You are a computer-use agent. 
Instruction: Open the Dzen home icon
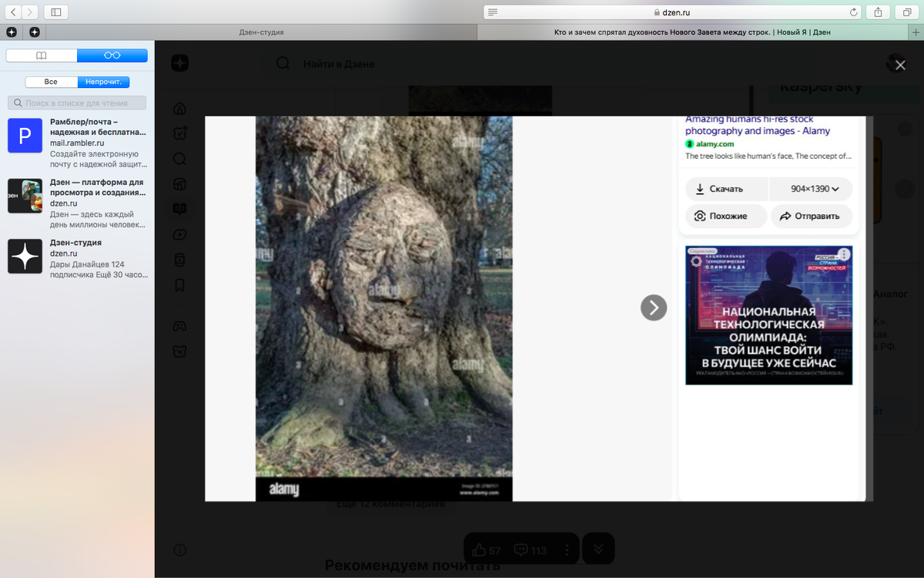[179, 108]
